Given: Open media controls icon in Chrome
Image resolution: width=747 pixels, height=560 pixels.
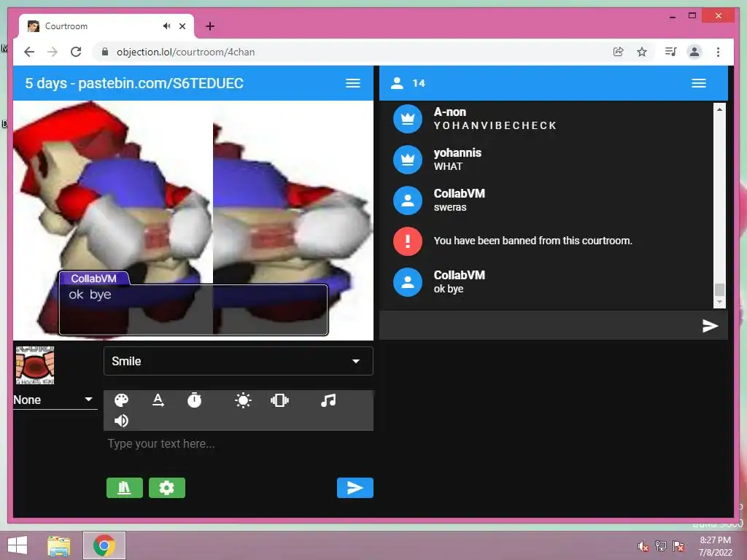Looking at the screenshot, I should coord(671,52).
